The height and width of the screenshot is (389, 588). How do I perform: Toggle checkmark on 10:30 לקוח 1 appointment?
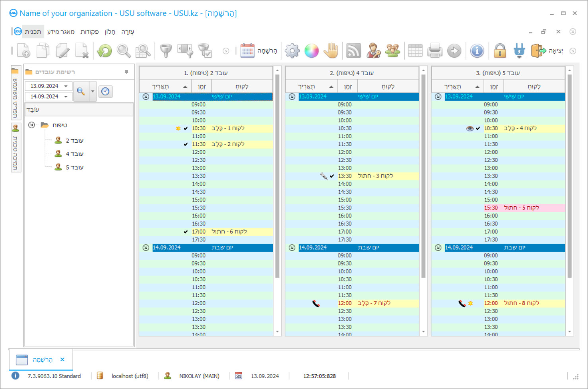tap(186, 128)
